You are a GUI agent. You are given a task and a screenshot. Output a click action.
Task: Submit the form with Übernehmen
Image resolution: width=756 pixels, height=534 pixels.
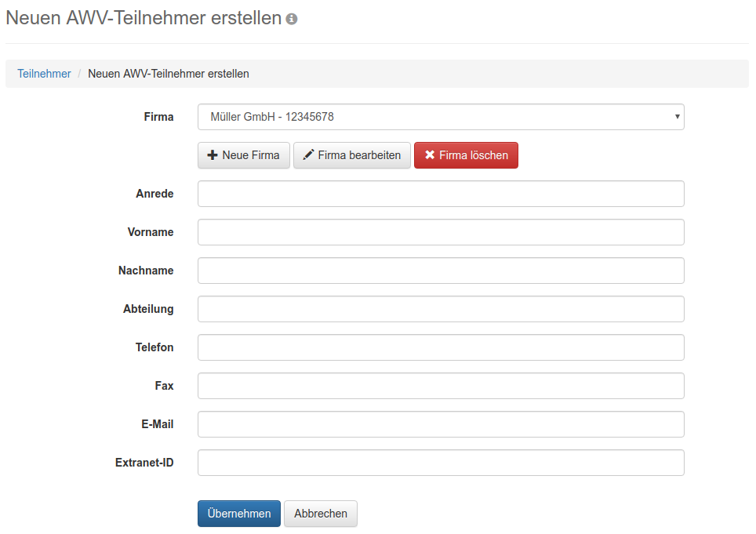click(238, 514)
